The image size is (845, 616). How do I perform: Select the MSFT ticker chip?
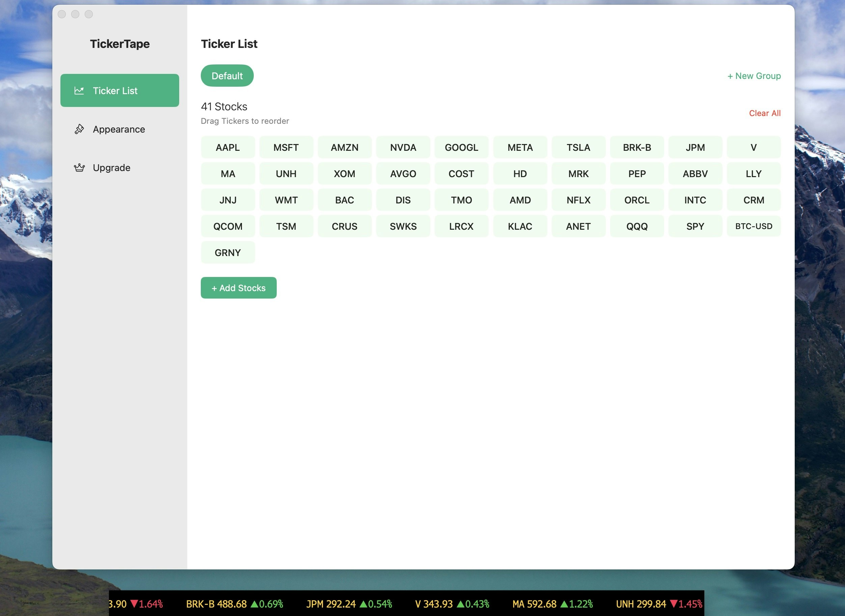click(x=286, y=147)
